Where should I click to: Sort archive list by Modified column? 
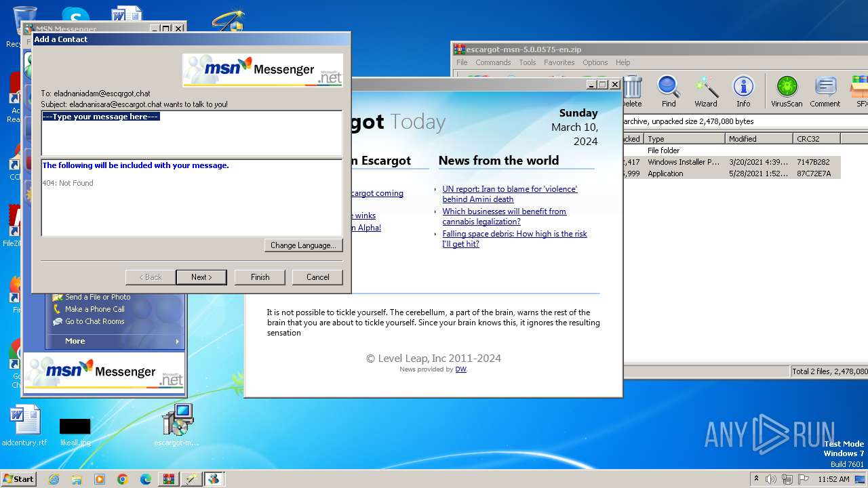click(759, 138)
